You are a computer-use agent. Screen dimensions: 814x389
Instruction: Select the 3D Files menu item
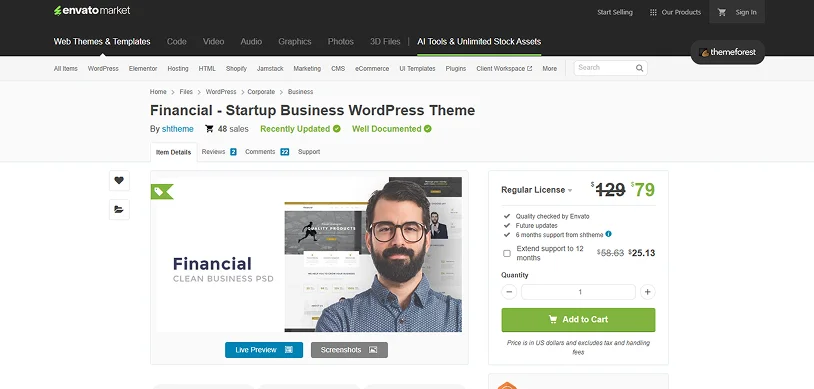385,42
